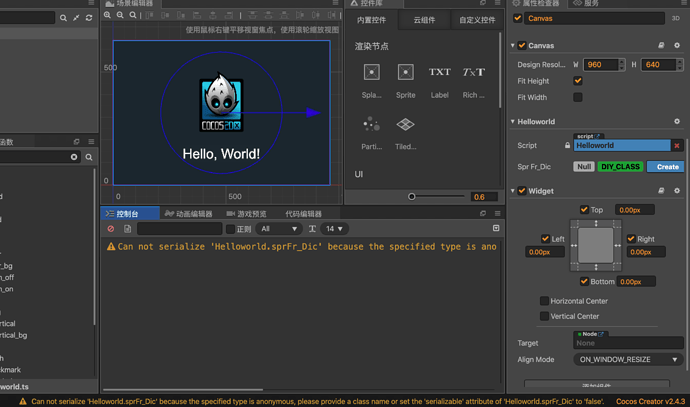Image resolution: width=690 pixels, height=407 pixels.
Task: Open the console font size 14 dropdown
Action: [x=334, y=229]
